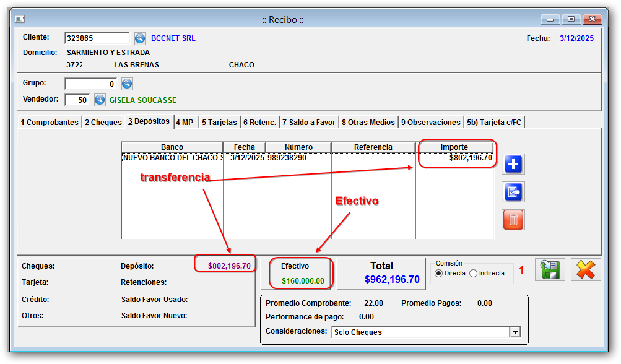This screenshot has height=364, width=621.
Task: Open the Cheques tab
Action: [103, 123]
